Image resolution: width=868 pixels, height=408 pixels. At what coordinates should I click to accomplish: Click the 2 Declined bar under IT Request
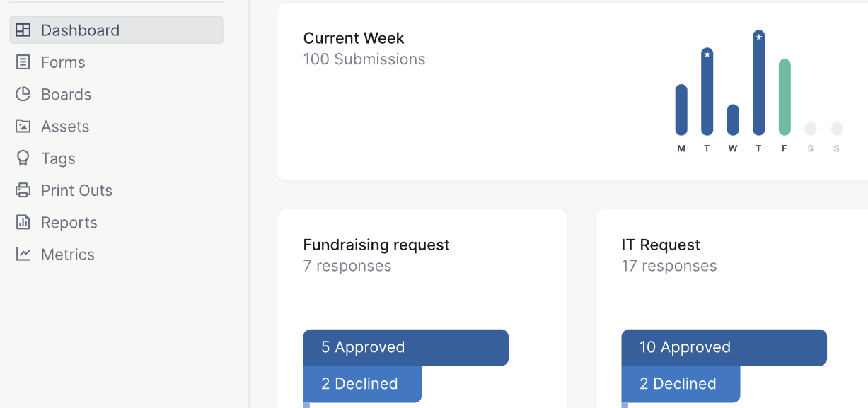pos(681,384)
